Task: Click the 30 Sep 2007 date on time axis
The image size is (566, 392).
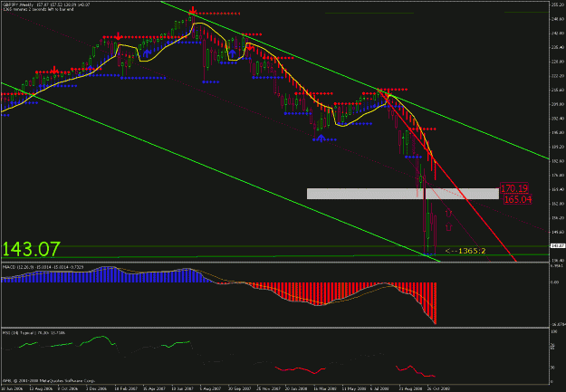Action: 238,388
